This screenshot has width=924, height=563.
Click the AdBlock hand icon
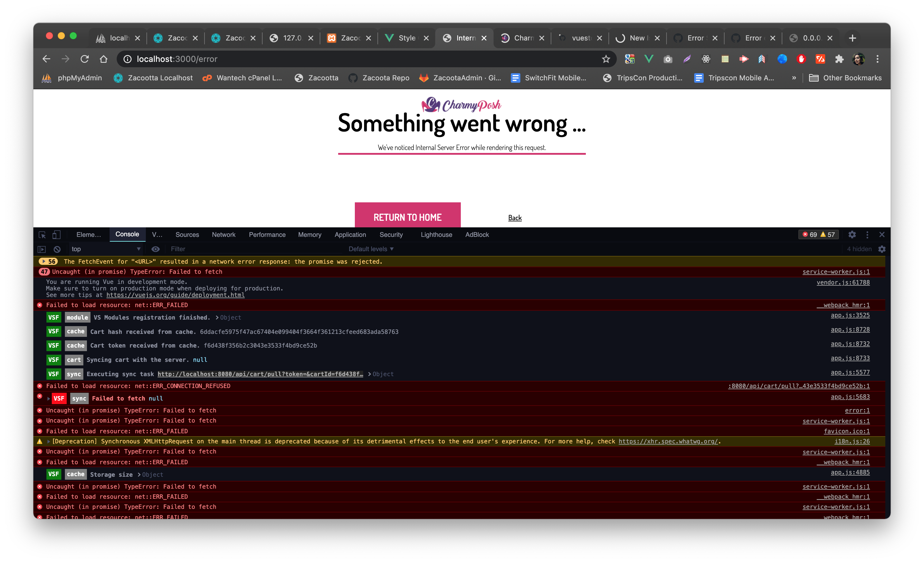click(x=801, y=59)
